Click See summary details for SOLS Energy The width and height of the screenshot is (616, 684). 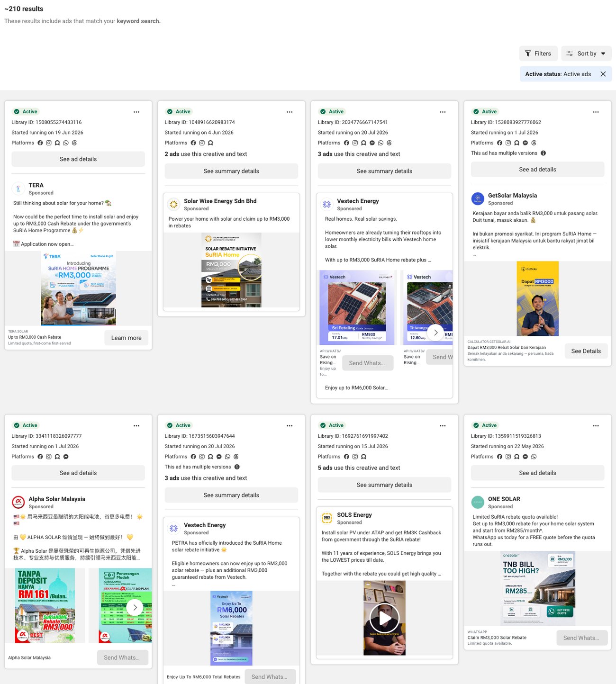click(x=384, y=485)
